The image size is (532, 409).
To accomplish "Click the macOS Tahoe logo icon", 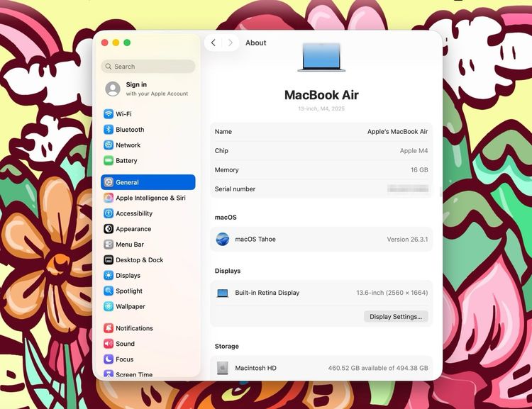I will click(223, 240).
